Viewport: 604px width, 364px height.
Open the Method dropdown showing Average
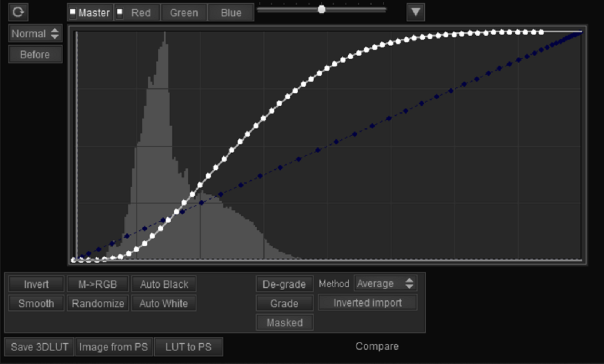pyautogui.click(x=386, y=283)
